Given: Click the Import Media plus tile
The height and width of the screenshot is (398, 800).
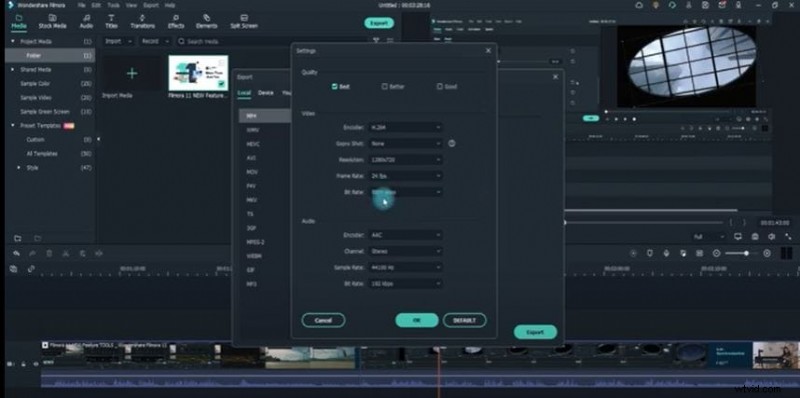Looking at the screenshot, I should pos(132,73).
